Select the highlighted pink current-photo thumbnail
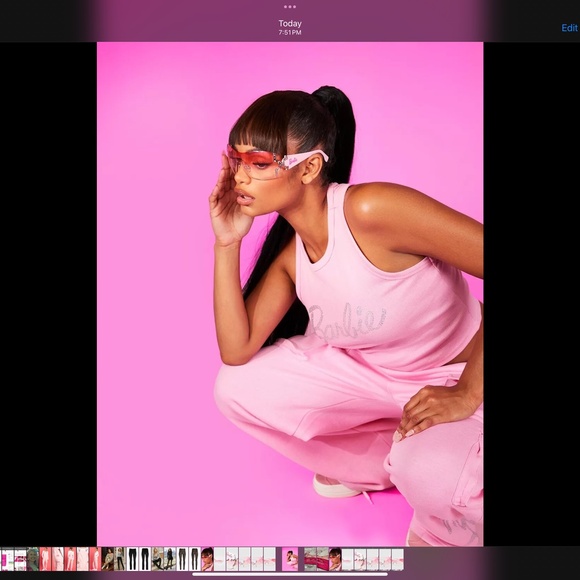This screenshot has width=580, height=580. (290, 559)
